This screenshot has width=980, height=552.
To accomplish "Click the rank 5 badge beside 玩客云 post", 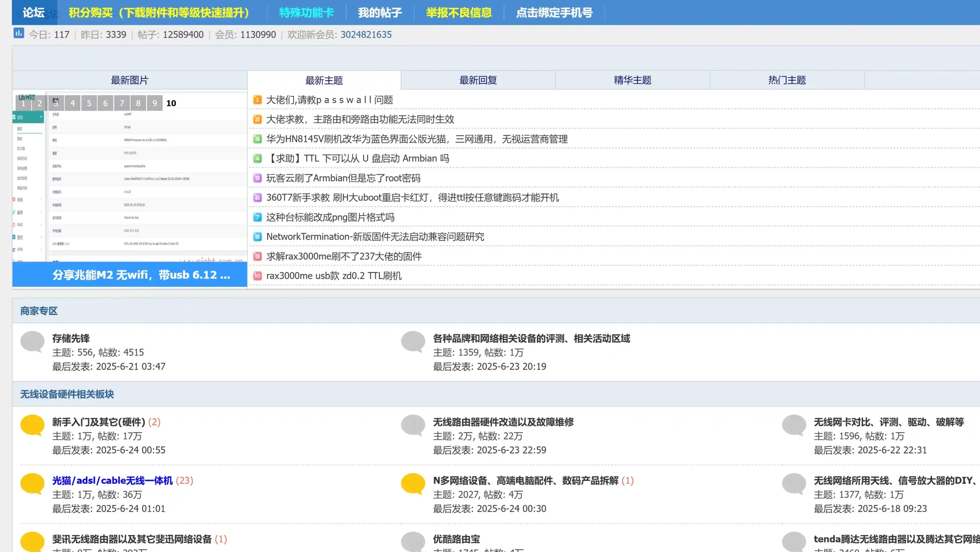I will 258,178.
